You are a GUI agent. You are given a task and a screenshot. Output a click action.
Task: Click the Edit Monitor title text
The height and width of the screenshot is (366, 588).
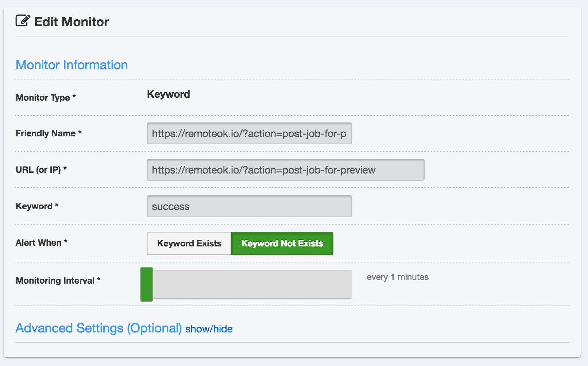coord(71,22)
